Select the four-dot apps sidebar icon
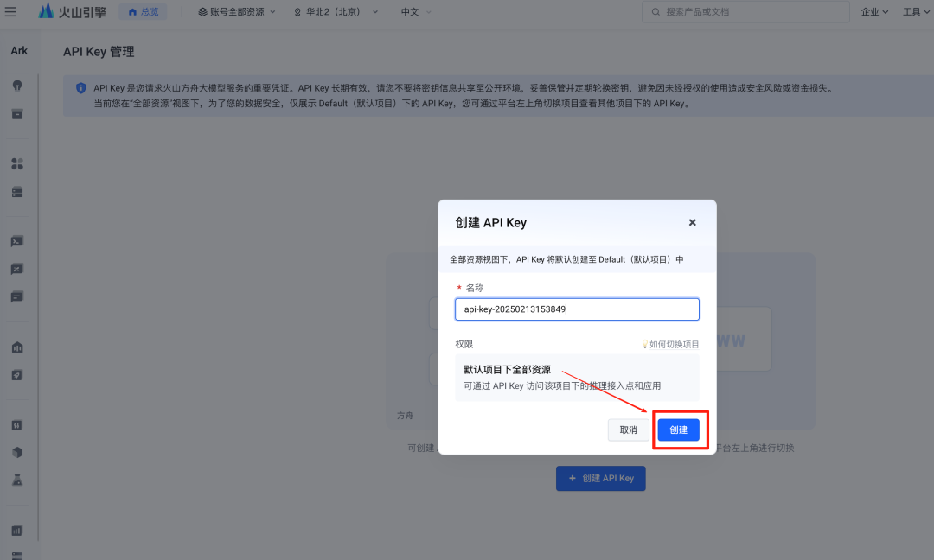Screen dimensions: 934x560 coord(17,163)
